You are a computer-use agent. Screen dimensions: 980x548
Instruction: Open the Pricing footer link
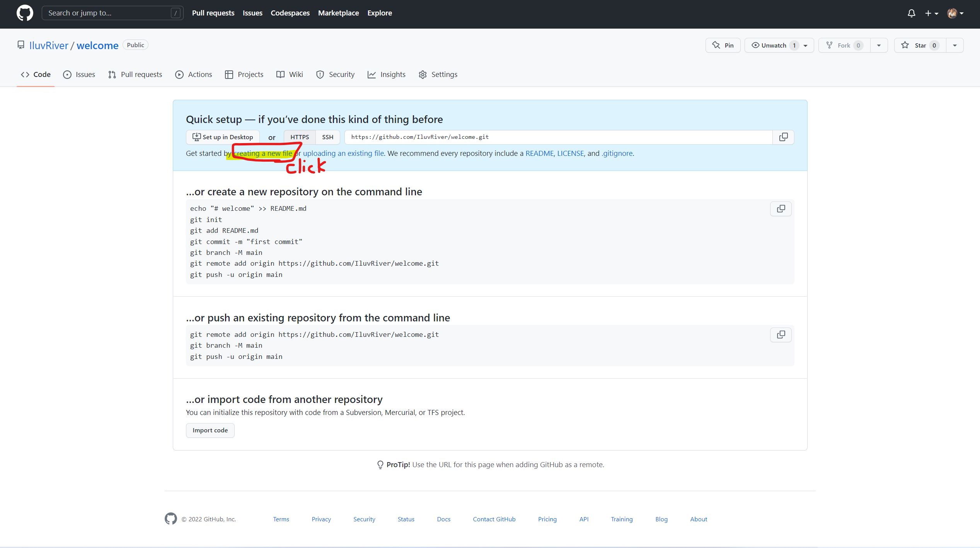547,519
